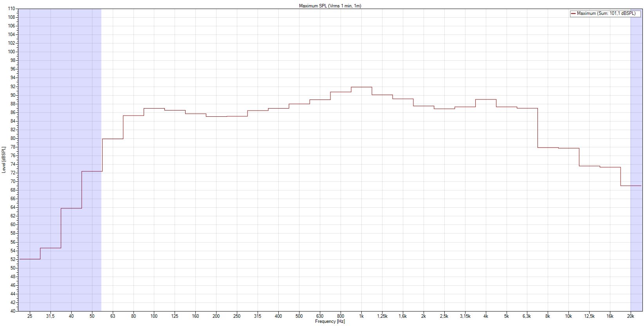Click the dark red legend line swatch
The image size is (644, 326).
point(573,13)
